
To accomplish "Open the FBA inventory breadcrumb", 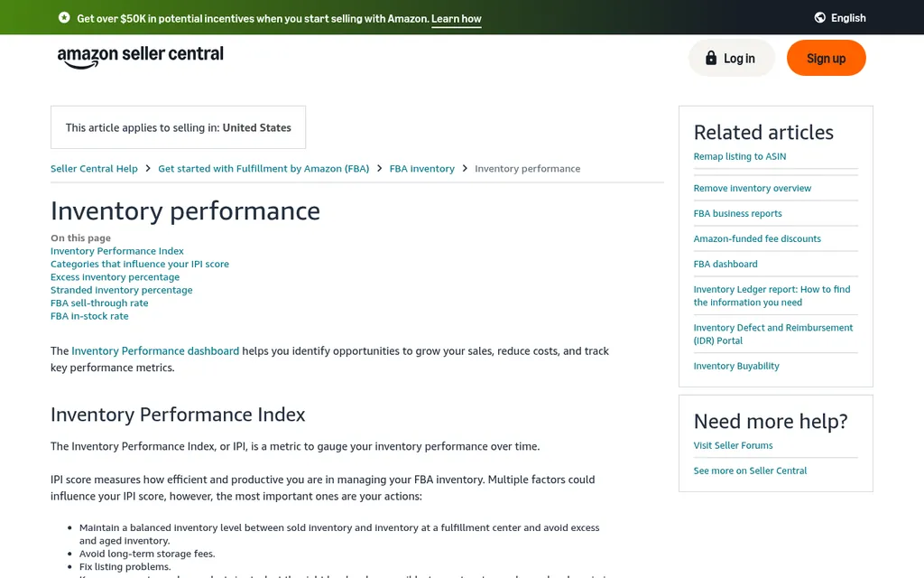I will pyautogui.click(x=422, y=169).
